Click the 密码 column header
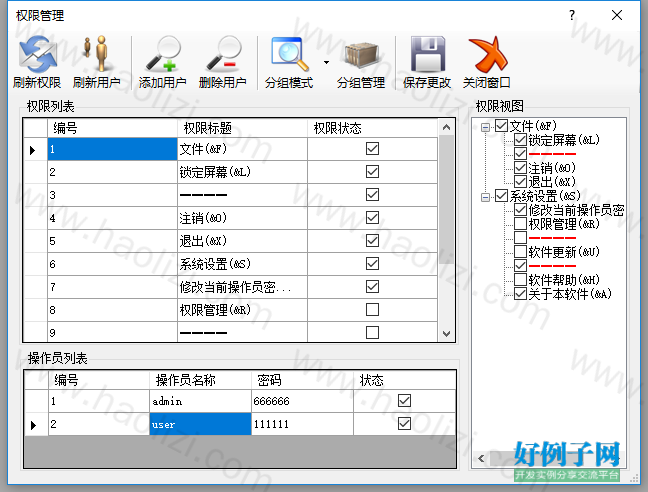The image size is (648, 492). (x=302, y=380)
